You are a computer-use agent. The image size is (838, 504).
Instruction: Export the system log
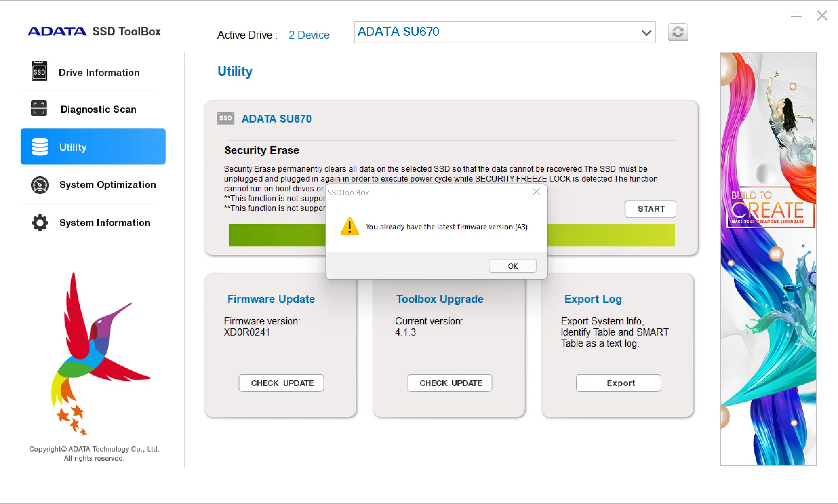[x=619, y=383]
